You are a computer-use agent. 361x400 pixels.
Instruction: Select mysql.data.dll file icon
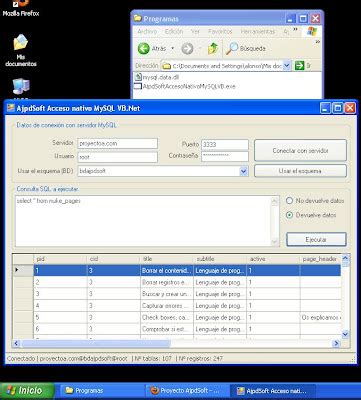(138, 77)
